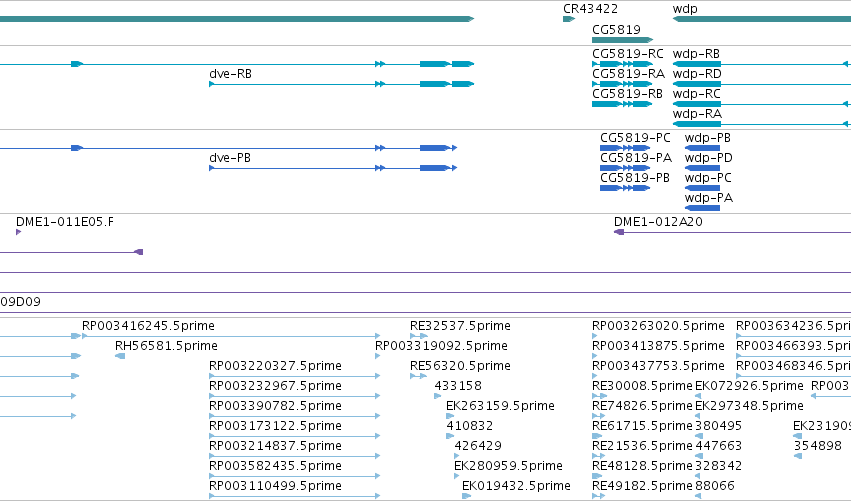Select feature 410832
Image resolution: width=851 pixels, height=501 pixels.
tap(469, 426)
